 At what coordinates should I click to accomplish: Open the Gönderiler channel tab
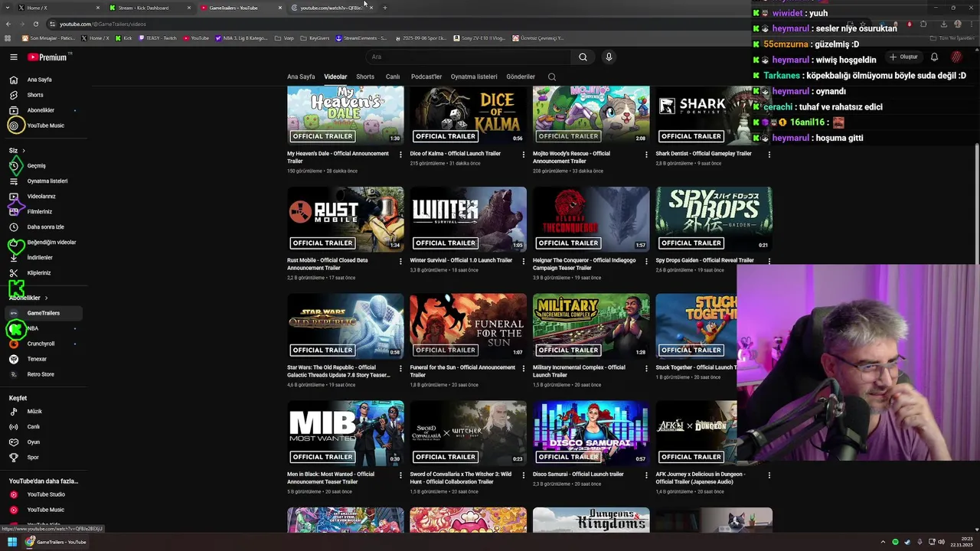click(x=521, y=77)
